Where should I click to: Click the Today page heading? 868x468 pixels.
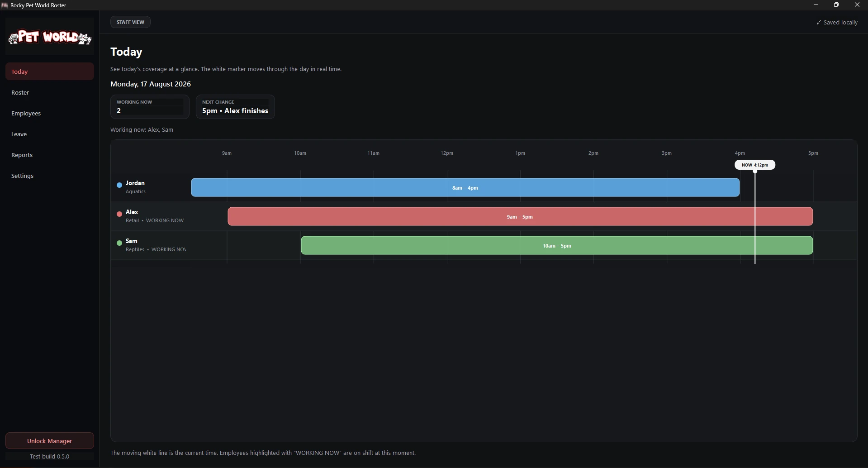point(126,52)
